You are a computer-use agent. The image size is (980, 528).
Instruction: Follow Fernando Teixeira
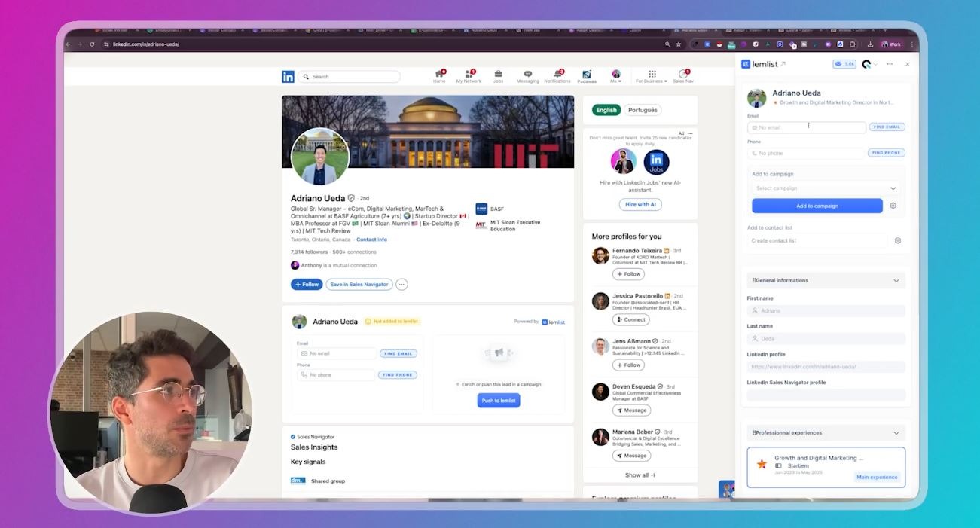tap(629, 274)
